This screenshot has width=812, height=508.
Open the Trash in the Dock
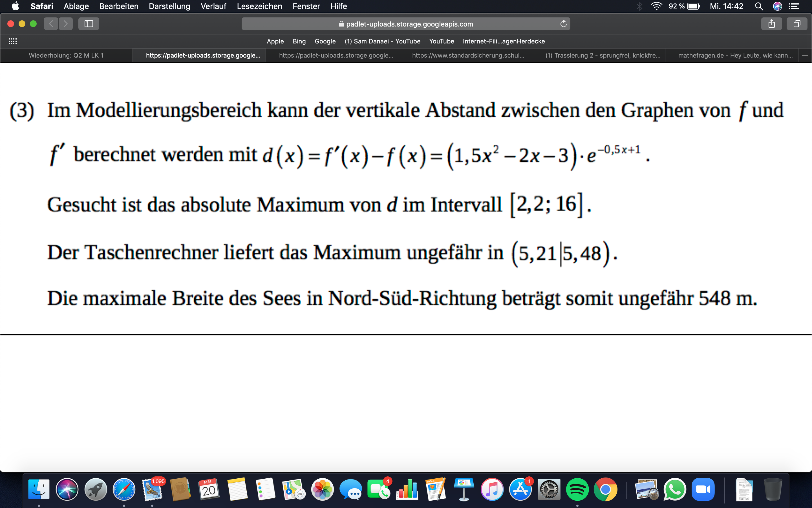coord(773,489)
